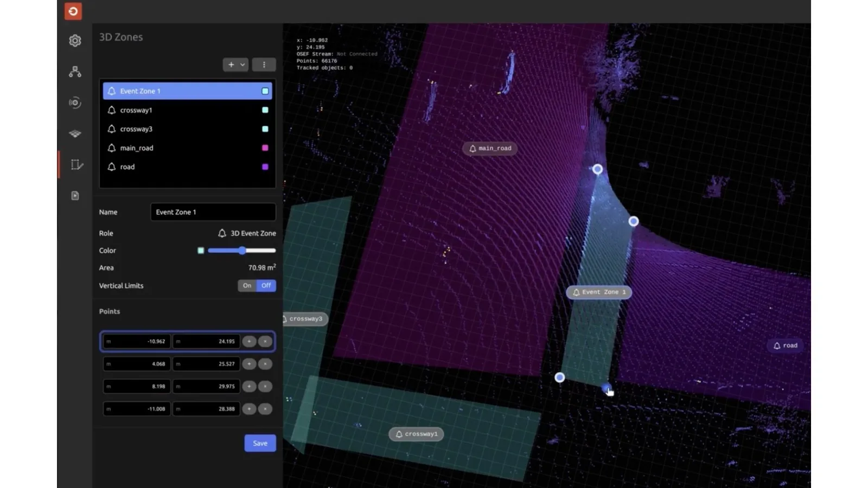The height and width of the screenshot is (488, 868).
Task: Click color swatch of crossway3 row
Action: click(265, 129)
